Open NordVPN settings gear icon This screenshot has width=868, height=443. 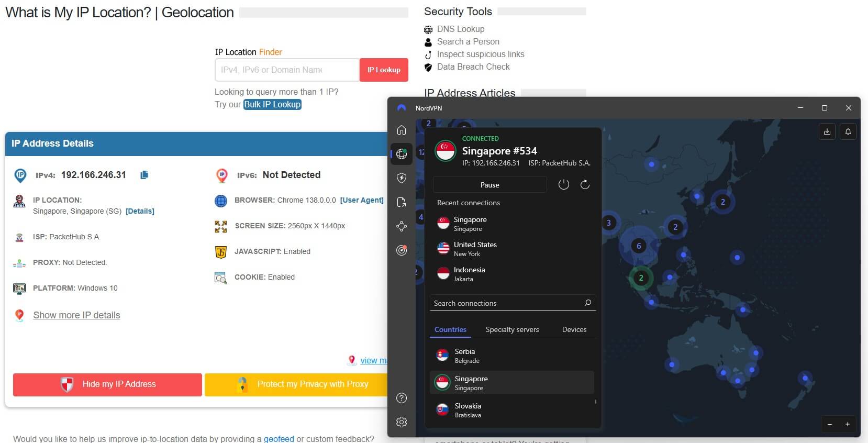click(402, 422)
